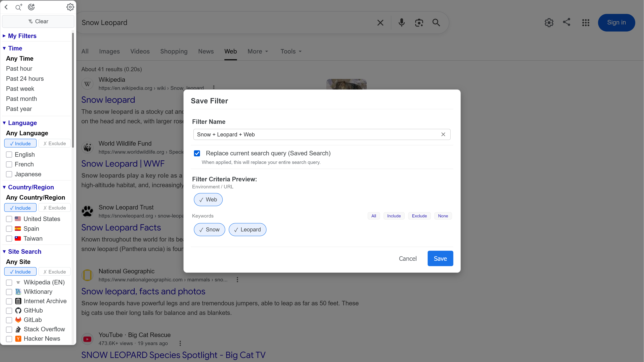Click the Exclude keywords button
This screenshot has width=644, height=362.
coord(419,216)
